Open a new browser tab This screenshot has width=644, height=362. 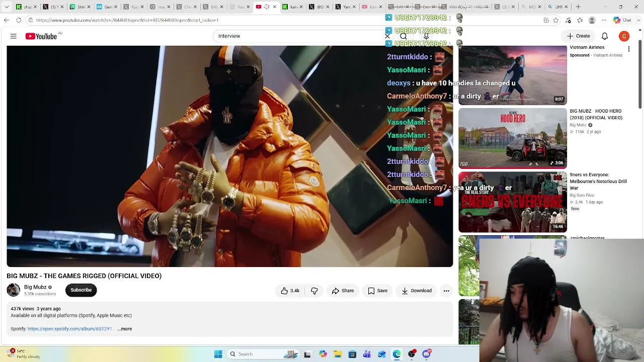coord(578,7)
